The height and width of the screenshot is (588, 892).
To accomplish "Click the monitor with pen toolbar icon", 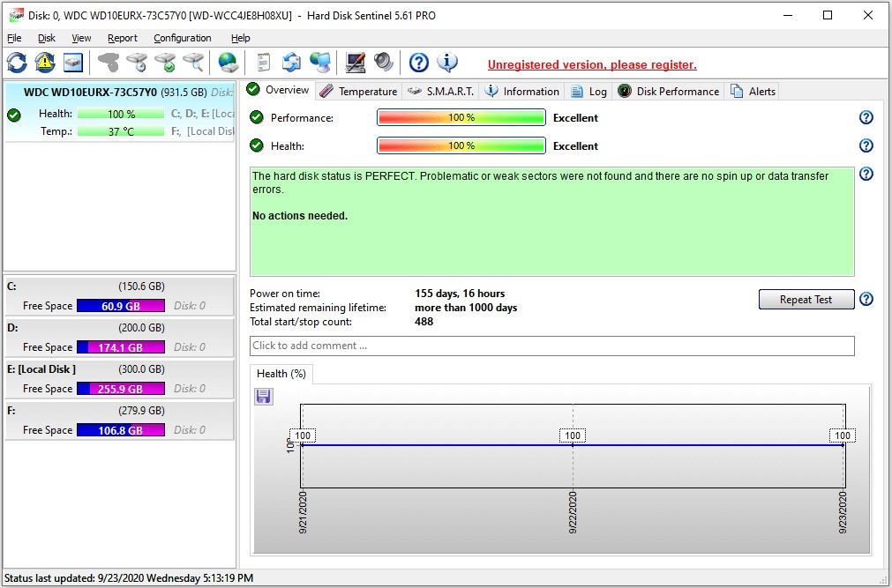I will pyautogui.click(x=355, y=63).
